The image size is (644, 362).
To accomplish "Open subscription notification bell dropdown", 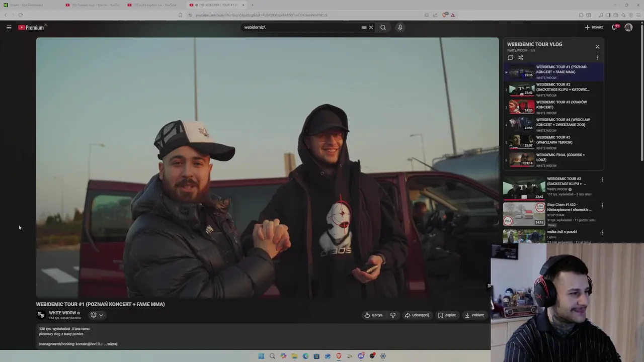I will tap(97, 315).
